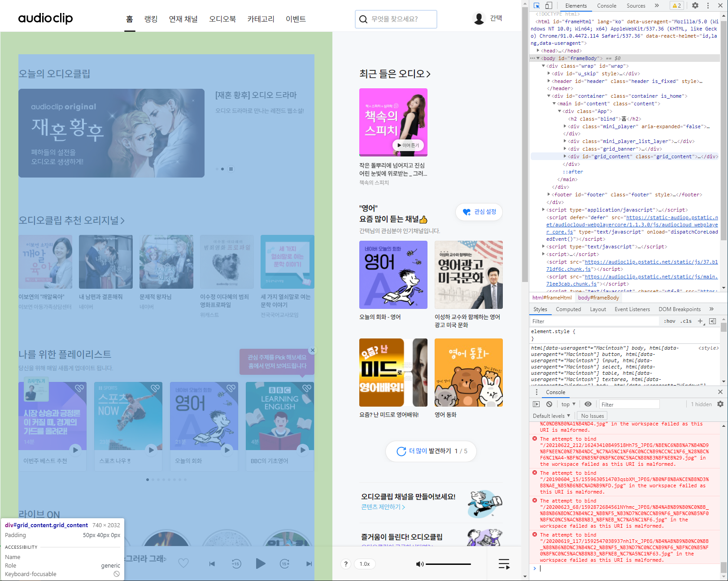Toggle computed styles sidebar pane icon
The height and width of the screenshot is (581, 728).
tap(712, 321)
